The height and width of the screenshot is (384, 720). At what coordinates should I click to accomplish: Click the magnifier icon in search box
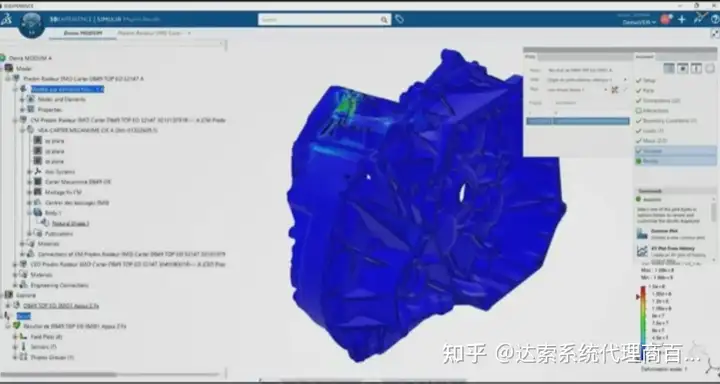[384, 20]
